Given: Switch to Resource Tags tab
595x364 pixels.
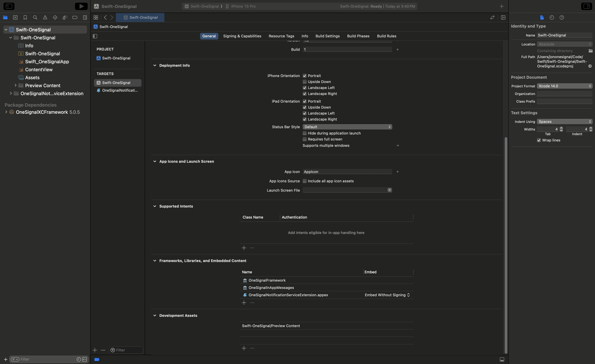Looking at the screenshot, I should pyautogui.click(x=281, y=36).
